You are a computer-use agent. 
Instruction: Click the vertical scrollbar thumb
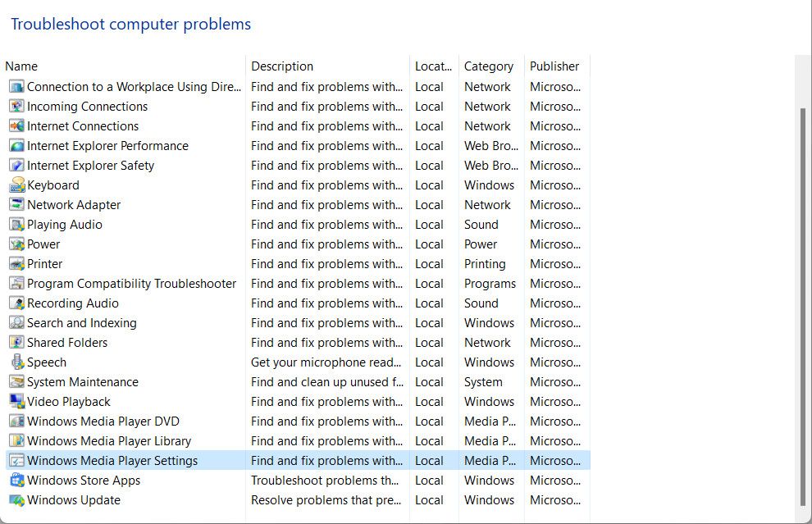[803, 305]
